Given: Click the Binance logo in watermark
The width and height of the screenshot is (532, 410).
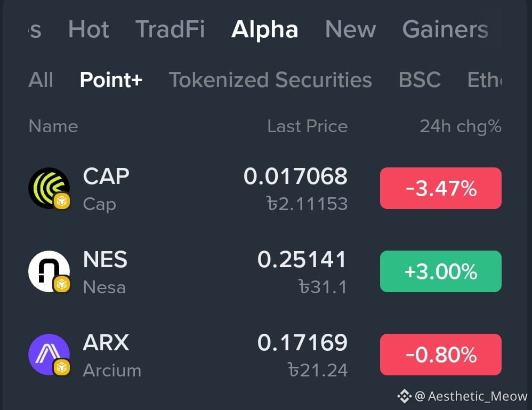Looking at the screenshot, I should (404, 396).
